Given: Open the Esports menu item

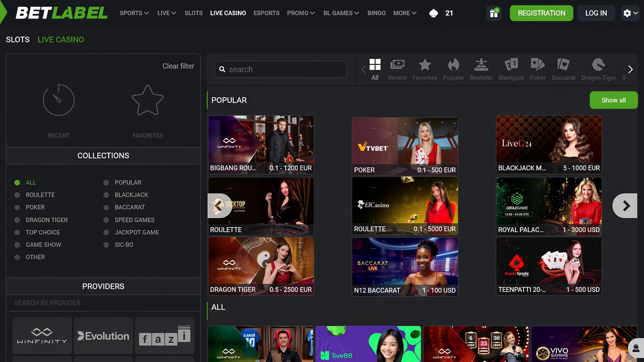Looking at the screenshot, I should coord(266,13).
